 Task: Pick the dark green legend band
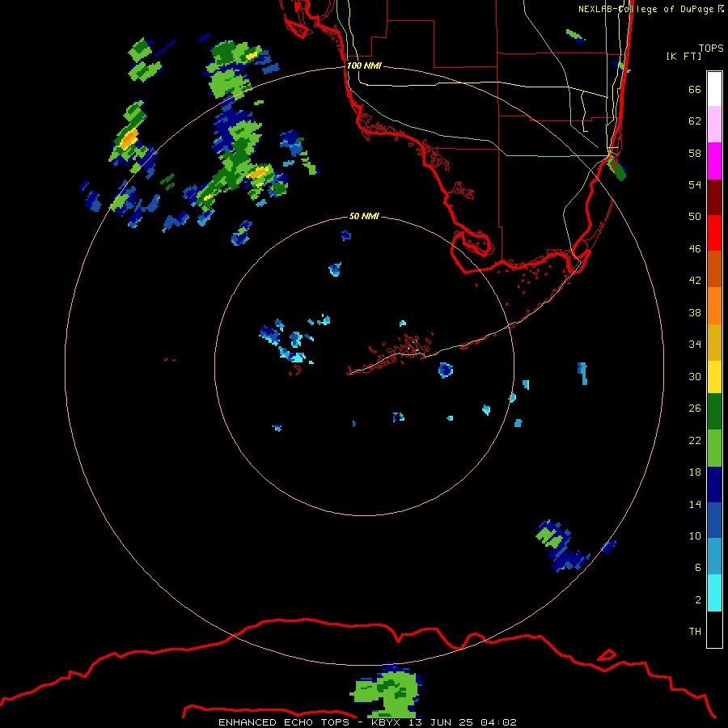[x=714, y=412]
